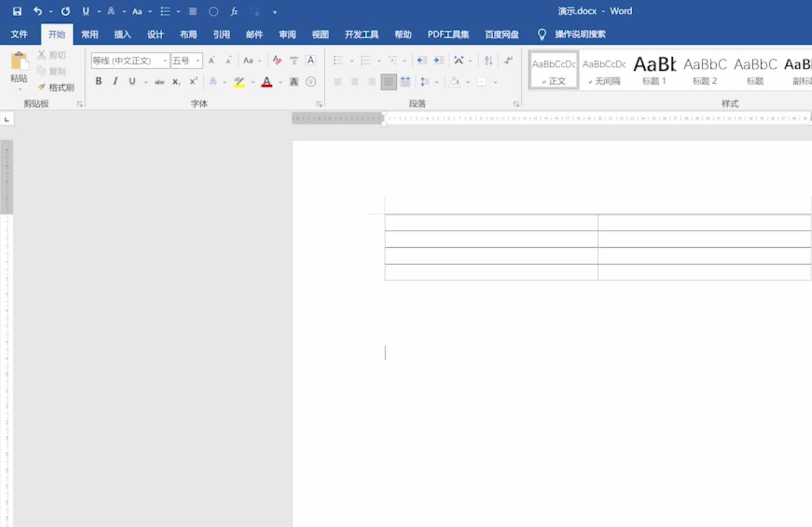Expand the highlight color dropdown arrow
The height and width of the screenshot is (527, 812).
coord(253,81)
